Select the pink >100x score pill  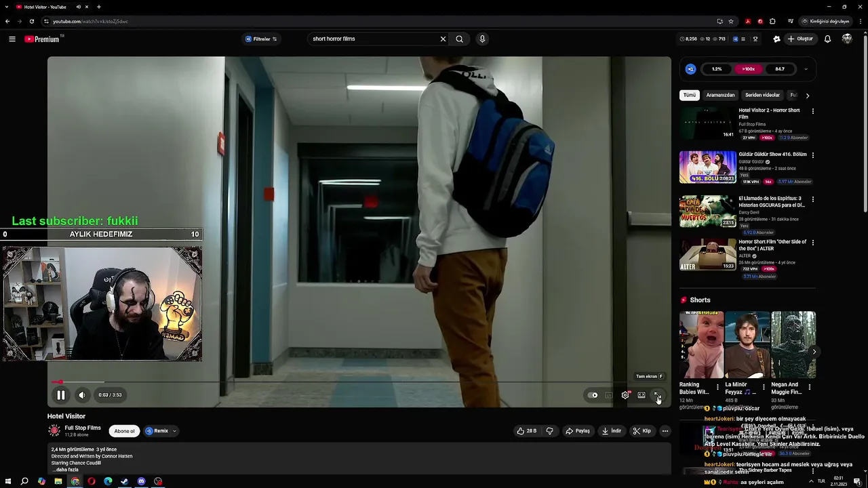(x=749, y=68)
